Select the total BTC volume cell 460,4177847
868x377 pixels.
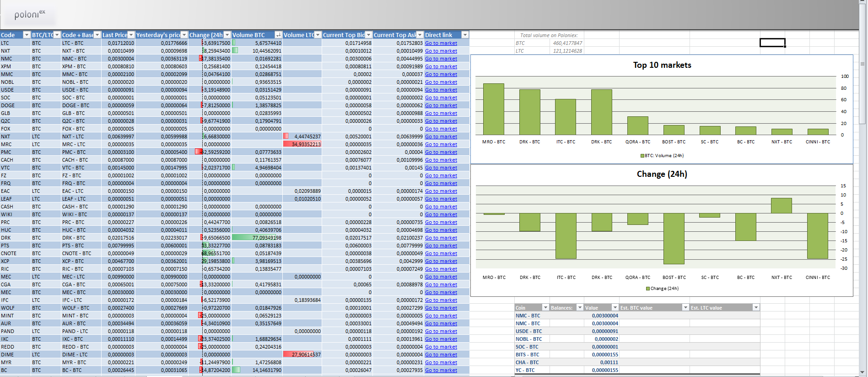click(567, 43)
